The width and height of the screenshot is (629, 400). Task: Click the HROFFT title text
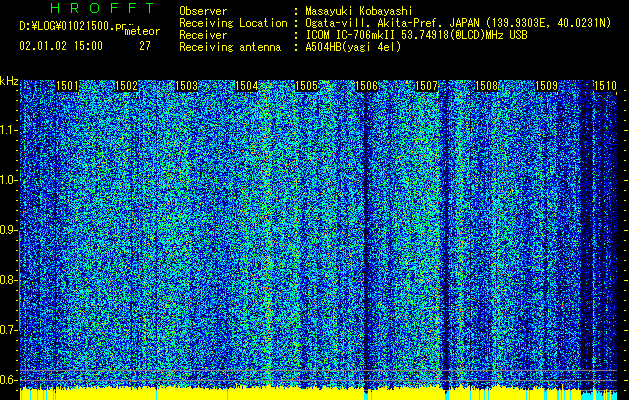102,8
